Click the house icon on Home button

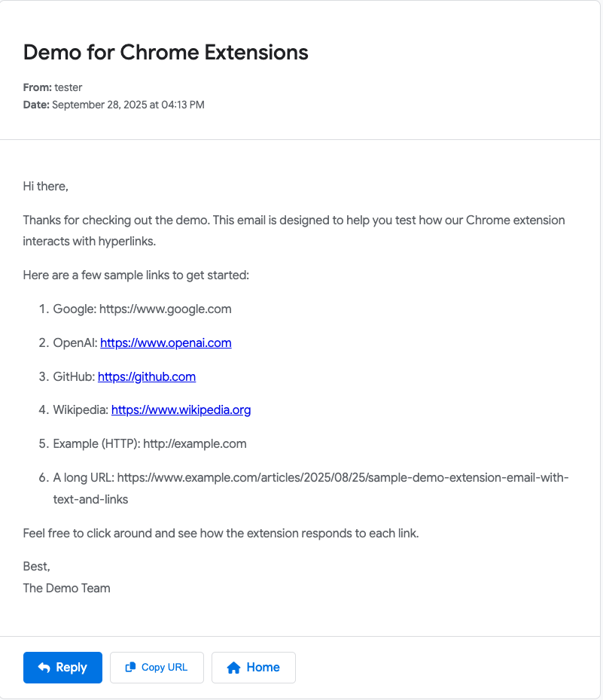tap(233, 668)
